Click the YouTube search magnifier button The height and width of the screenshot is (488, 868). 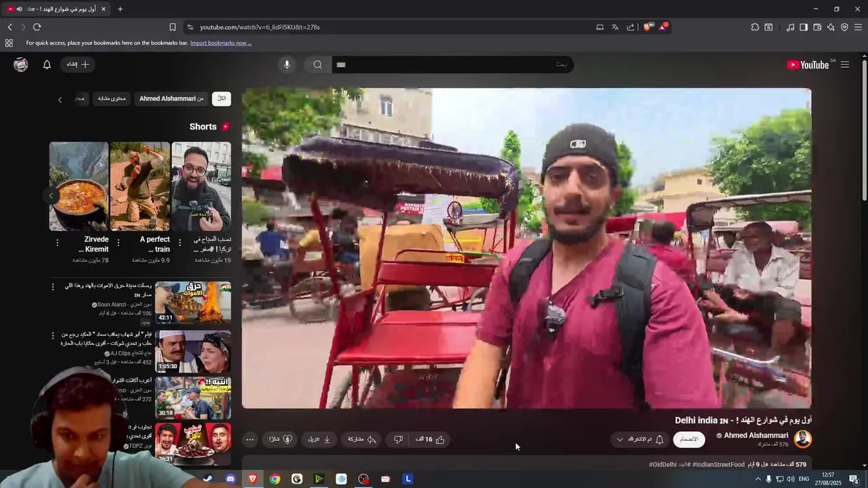click(317, 64)
